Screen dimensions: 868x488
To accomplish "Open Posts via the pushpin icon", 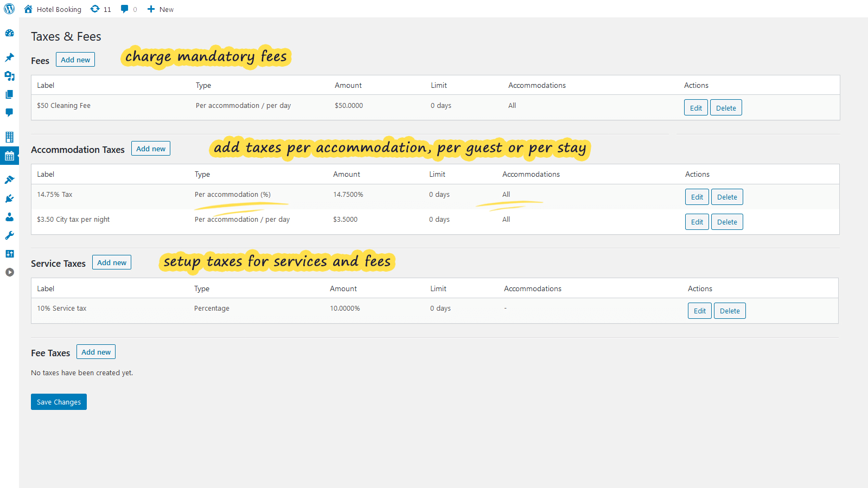I will click(x=9, y=57).
